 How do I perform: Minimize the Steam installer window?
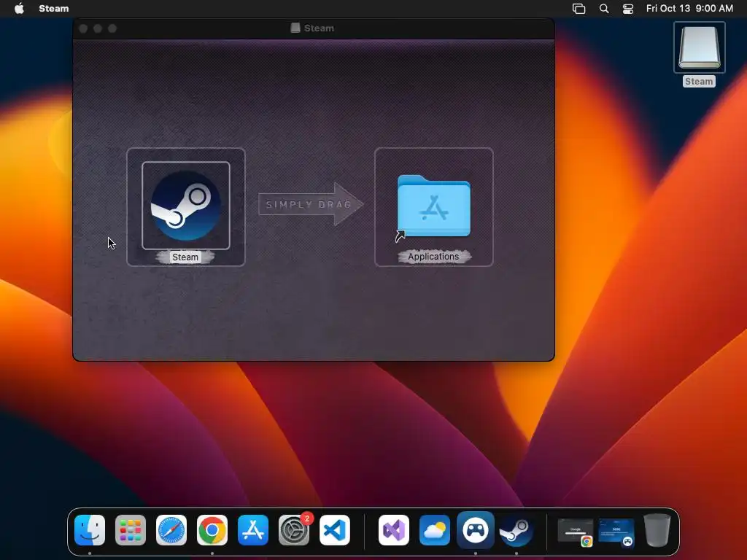[x=98, y=28]
